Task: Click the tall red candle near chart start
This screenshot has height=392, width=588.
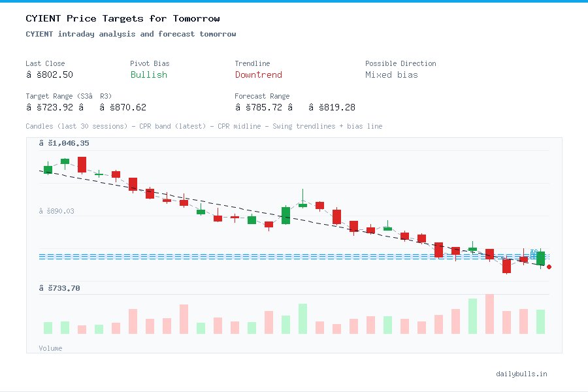Action: pos(81,165)
